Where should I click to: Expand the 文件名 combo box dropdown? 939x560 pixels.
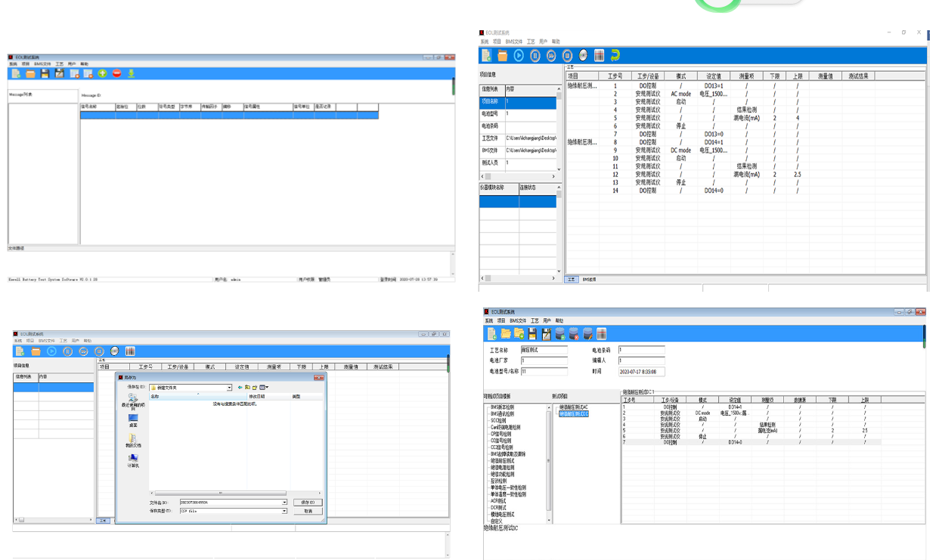tap(284, 502)
